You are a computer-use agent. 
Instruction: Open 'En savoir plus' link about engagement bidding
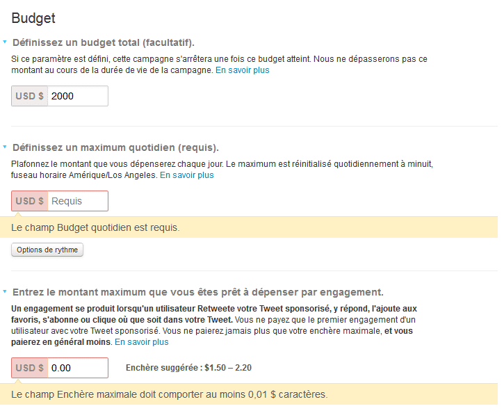click(x=141, y=342)
